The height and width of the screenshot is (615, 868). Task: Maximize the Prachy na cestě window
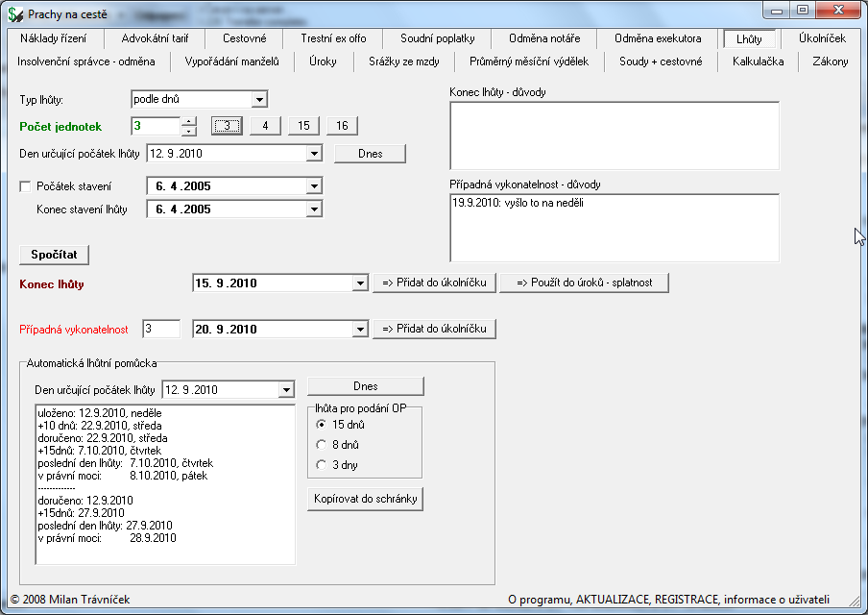point(804,10)
